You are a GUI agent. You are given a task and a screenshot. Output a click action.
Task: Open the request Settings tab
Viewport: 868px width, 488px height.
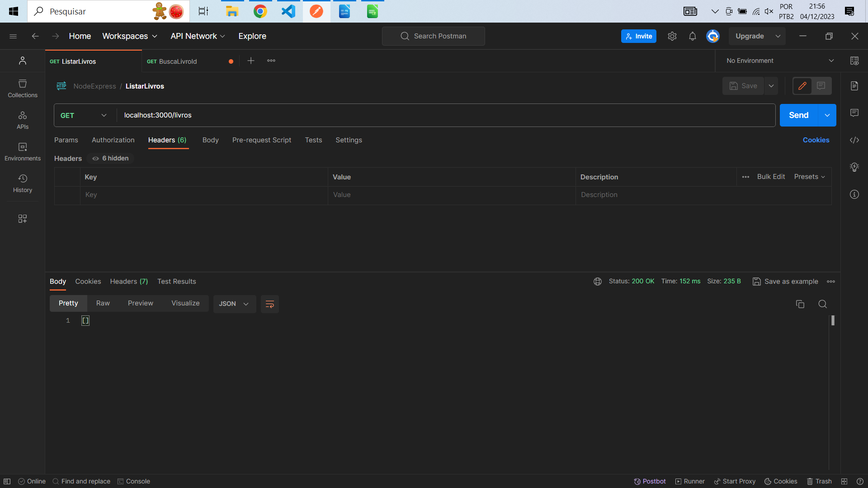point(349,140)
